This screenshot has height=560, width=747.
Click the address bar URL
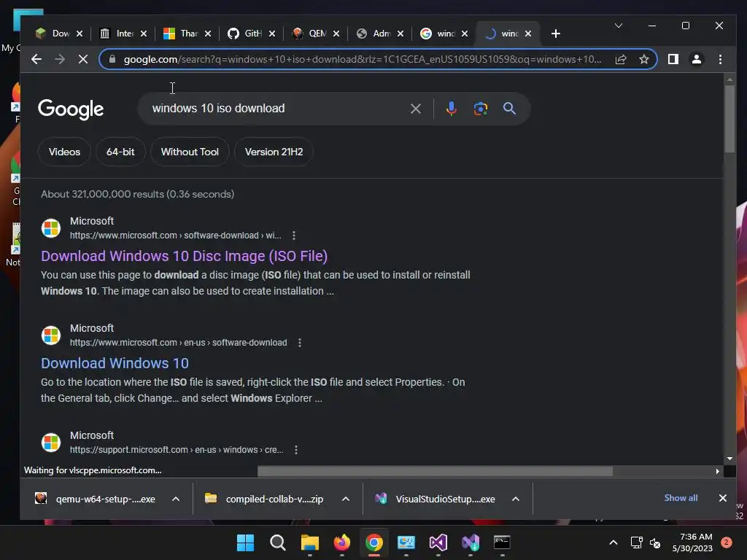(x=362, y=59)
